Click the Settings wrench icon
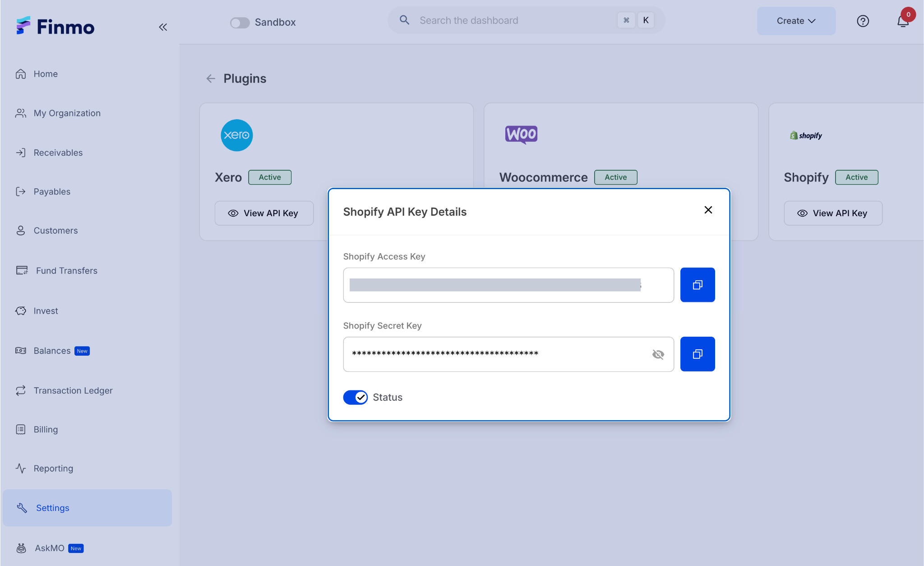Viewport: 924px width, 566px height. coord(22,508)
